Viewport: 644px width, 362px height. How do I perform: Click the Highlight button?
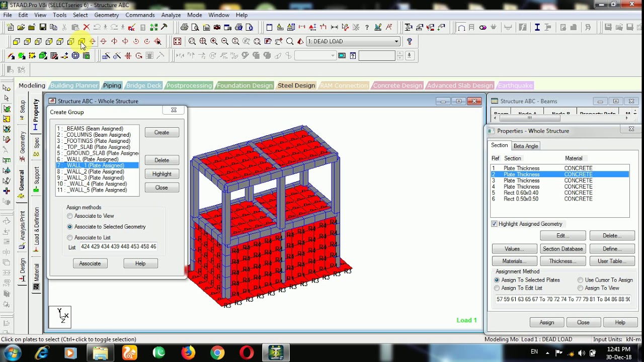pyautogui.click(x=162, y=174)
